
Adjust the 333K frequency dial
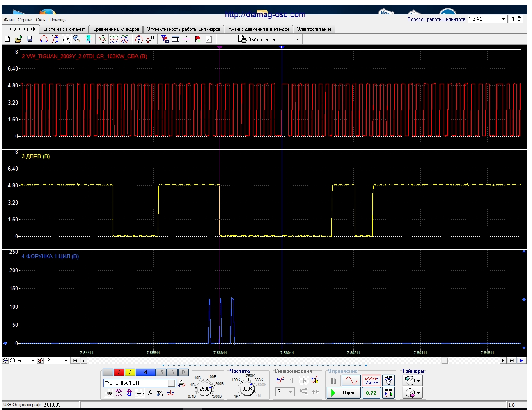(x=247, y=389)
